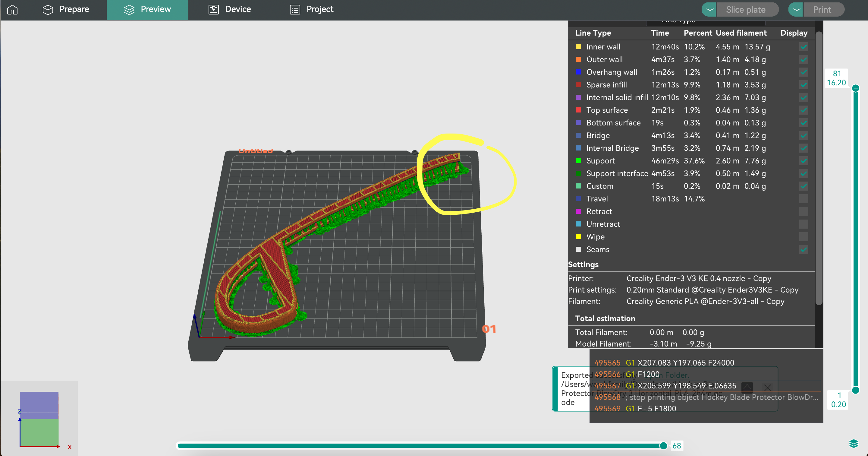Click the printer icon next to Device
The height and width of the screenshot is (456, 868).
click(213, 9)
